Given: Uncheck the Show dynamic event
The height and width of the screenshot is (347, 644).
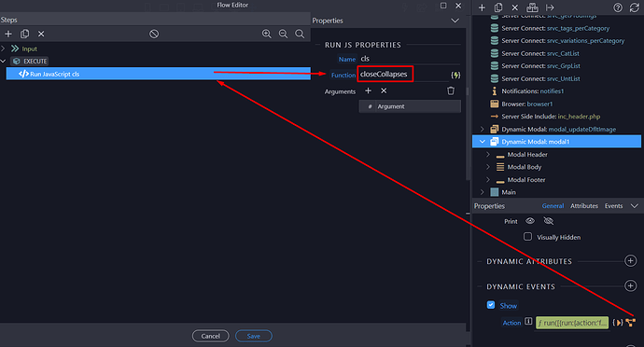Looking at the screenshot, I should pos(491,305).
